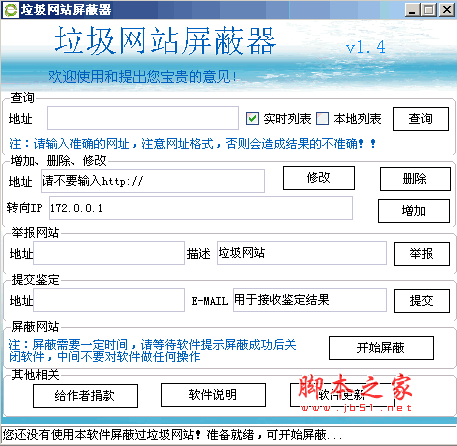The width and height of the screenshot is (457, 446).
Task: Click the 删除 button
Action: coord(415,179)
